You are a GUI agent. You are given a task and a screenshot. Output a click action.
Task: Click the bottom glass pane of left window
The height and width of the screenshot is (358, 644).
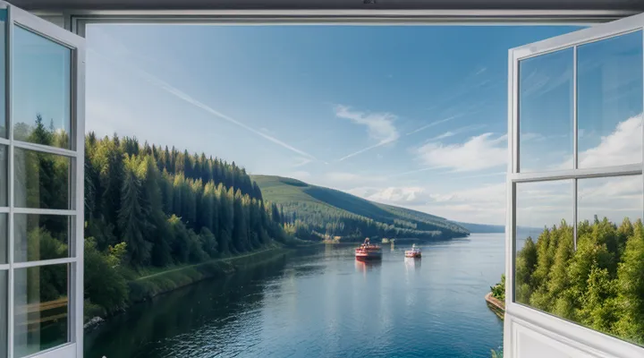tap(40, 306)
